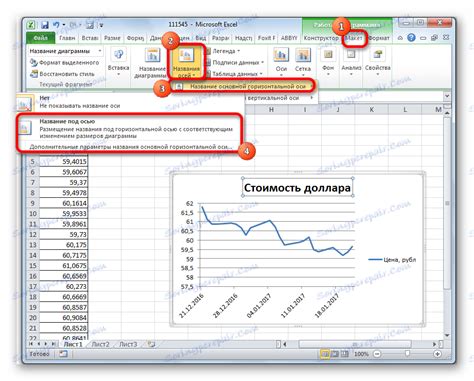Switch to the Макет ribbon tab
This screenshot has width=474, height=381.
point(354,38)
